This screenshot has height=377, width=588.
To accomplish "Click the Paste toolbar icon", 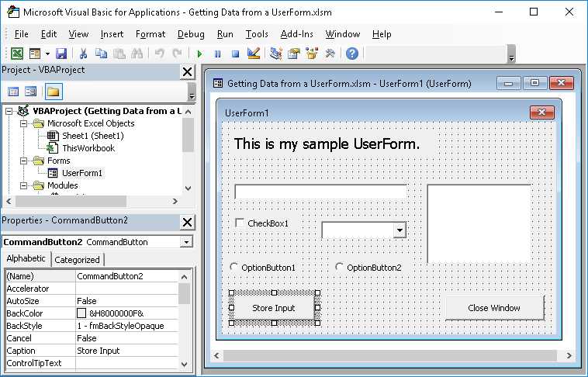I will (119, 54).
